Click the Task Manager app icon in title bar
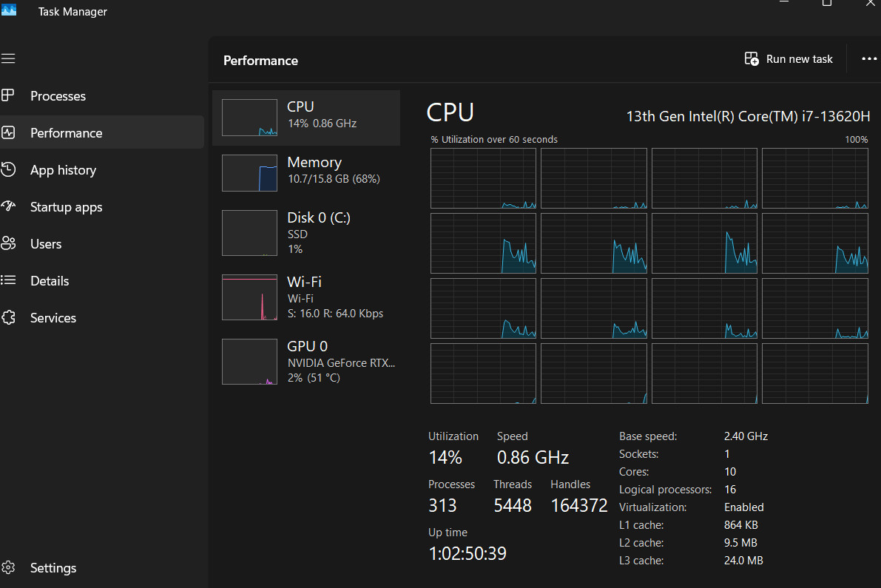 (x=8, y=10)
